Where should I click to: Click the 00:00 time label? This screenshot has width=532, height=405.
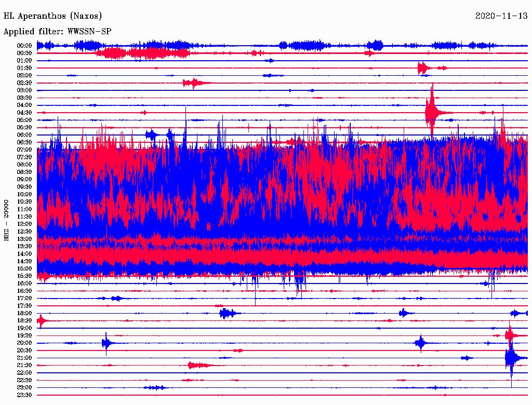click(24, 46)
